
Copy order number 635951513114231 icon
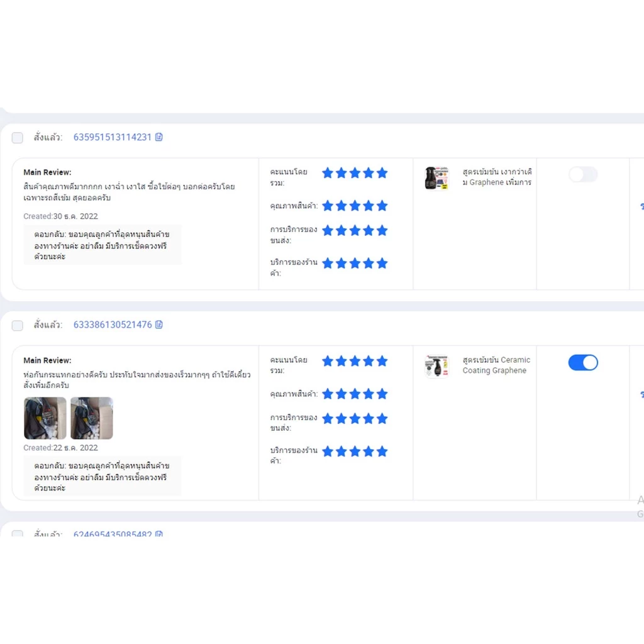tap(159, 137)
